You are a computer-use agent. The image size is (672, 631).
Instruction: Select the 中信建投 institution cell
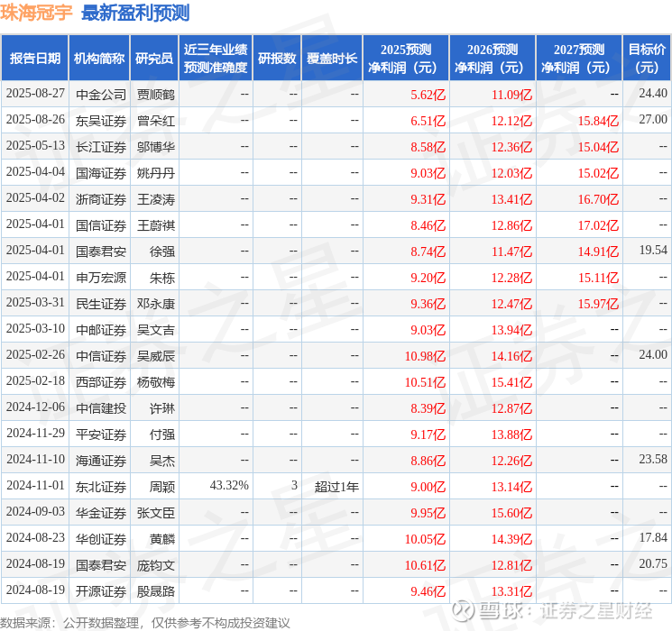point(101,408)
